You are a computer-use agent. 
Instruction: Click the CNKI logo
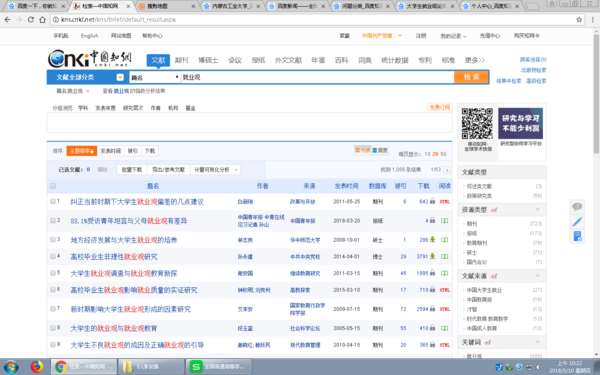point(90,58)
